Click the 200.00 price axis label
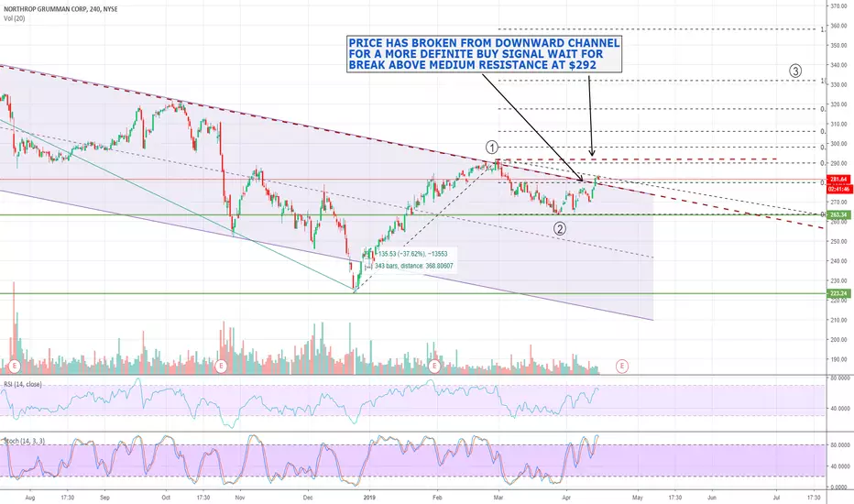This screenshot has width=854, height=504. (838, 339)
